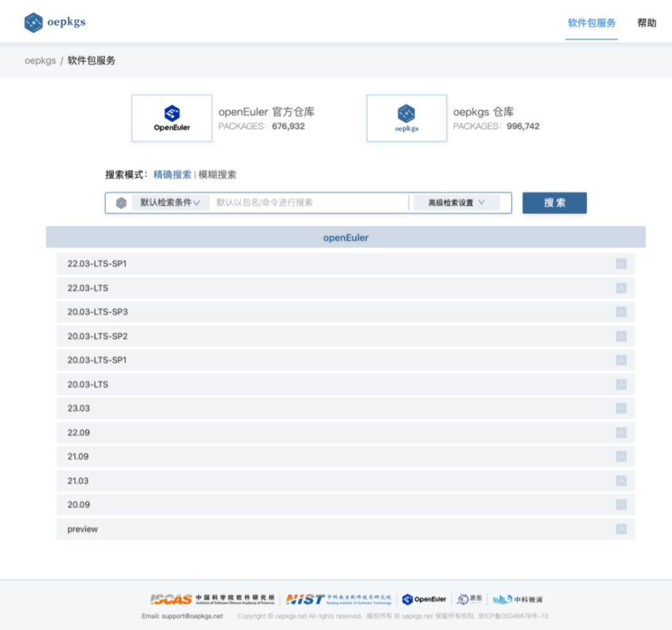The width and height of the screenshot is (672, 630).
Task: Click support@oepkgs.net email link
Action: tap(192, 616)
